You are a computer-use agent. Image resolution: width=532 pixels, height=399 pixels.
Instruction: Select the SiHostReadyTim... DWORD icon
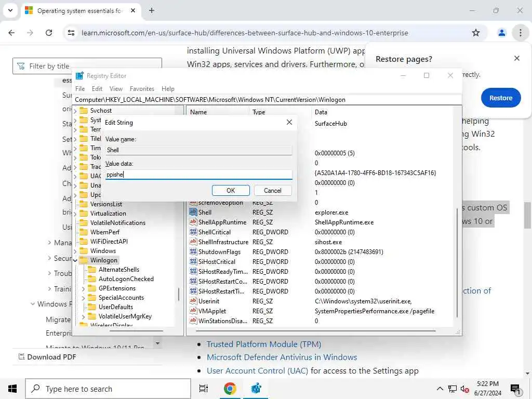193,271
